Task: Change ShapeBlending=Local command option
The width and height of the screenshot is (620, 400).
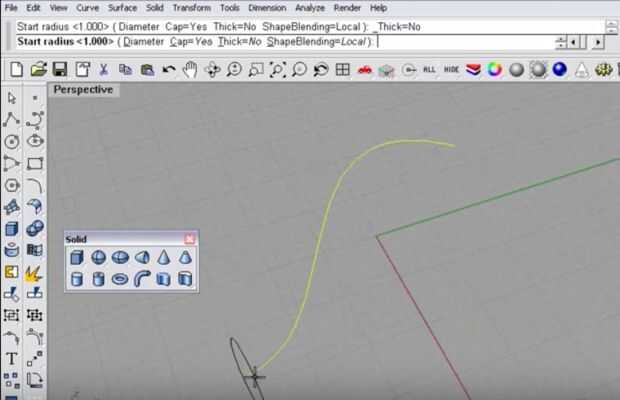Action: (x=316, y=42)
